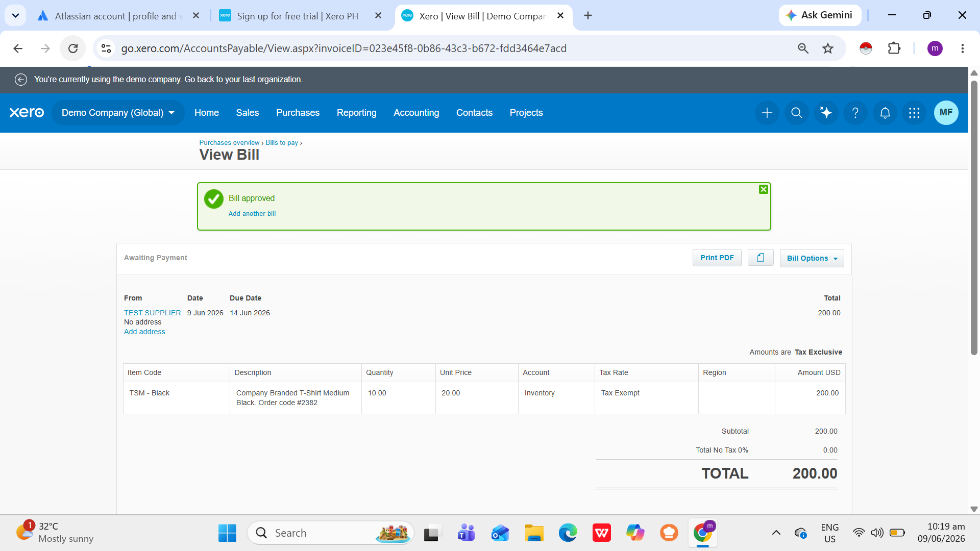Open the tab search dropdown arrow
The width and height of the screenshot is (980, 551).
(15, 16)
